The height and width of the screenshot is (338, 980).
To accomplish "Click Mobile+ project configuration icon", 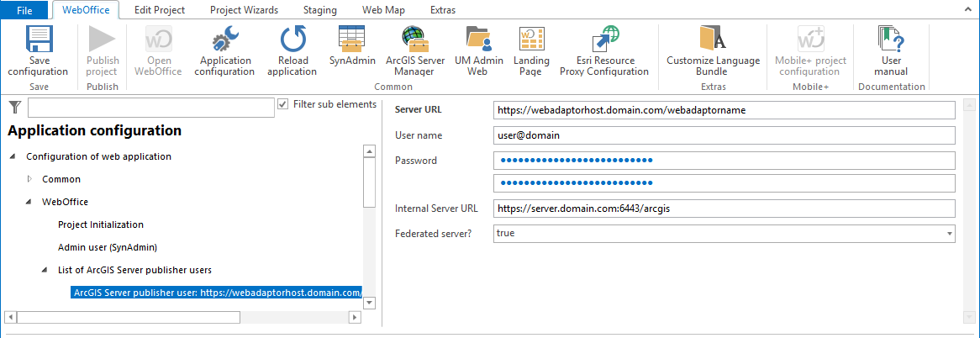I will point(810,40).
